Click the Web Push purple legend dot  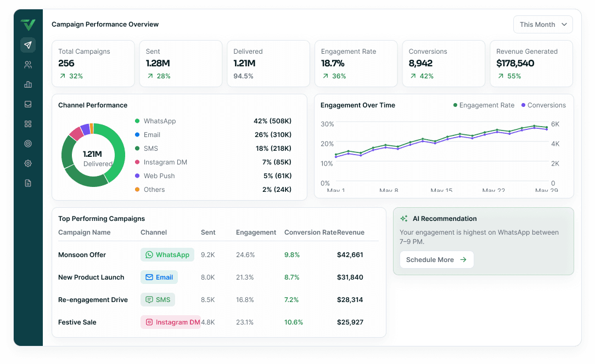137,176
